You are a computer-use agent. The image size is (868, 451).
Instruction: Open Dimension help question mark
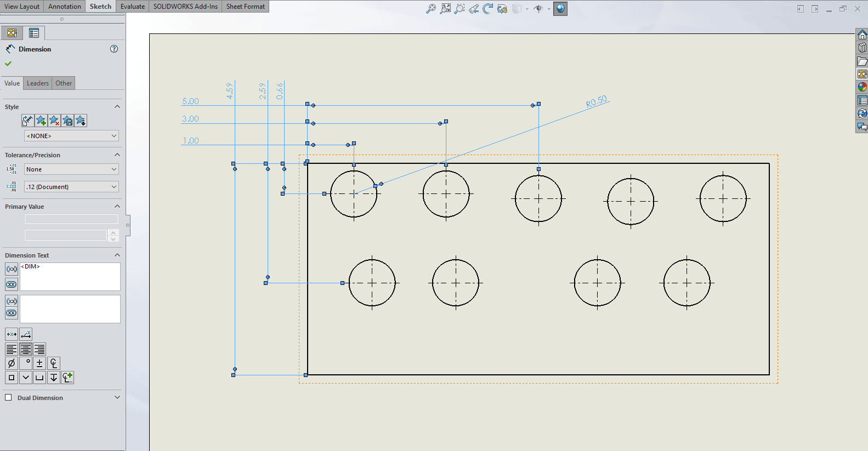[x=114, y=49]
